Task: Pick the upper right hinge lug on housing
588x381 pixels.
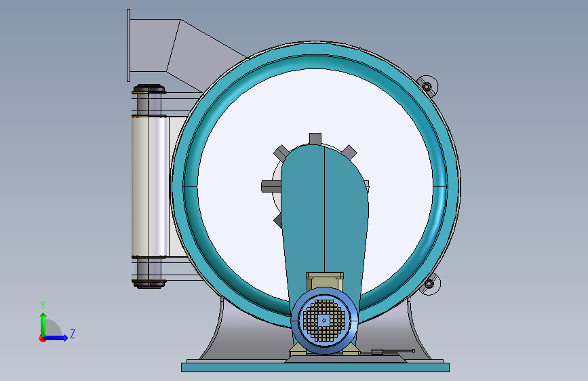Action: point(427,86)
